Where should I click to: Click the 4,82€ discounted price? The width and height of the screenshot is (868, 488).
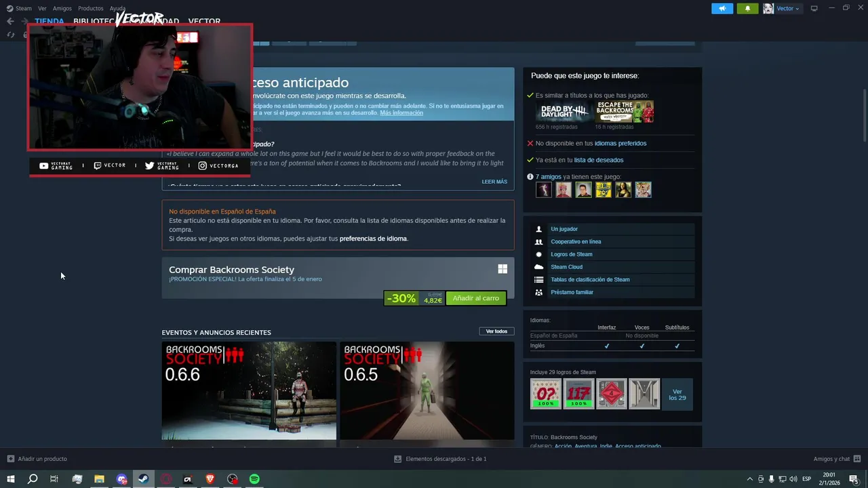tap(433, 301)
